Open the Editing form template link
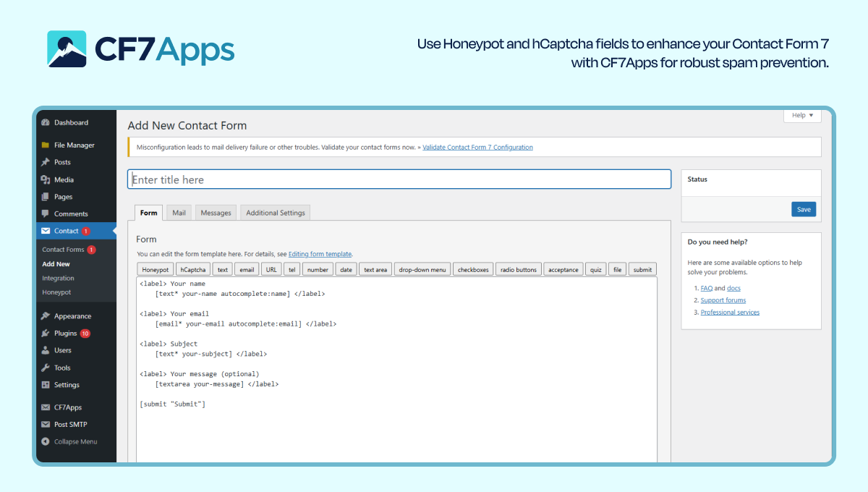This screenshot has height=492, width=868. coord(320,254)
